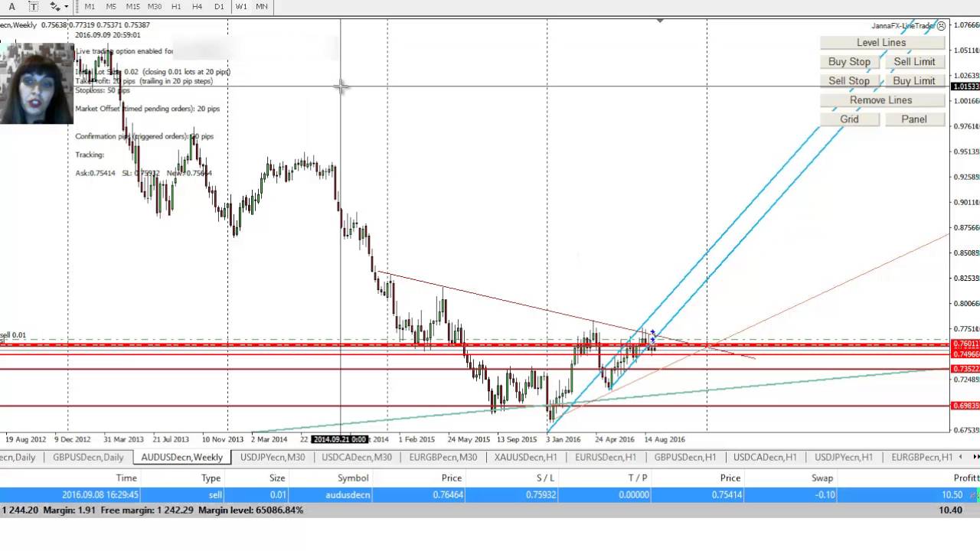Toggle the Grid button
Image resolution: width=980 pixels, height=551 pixels.
tap(849, 119)
